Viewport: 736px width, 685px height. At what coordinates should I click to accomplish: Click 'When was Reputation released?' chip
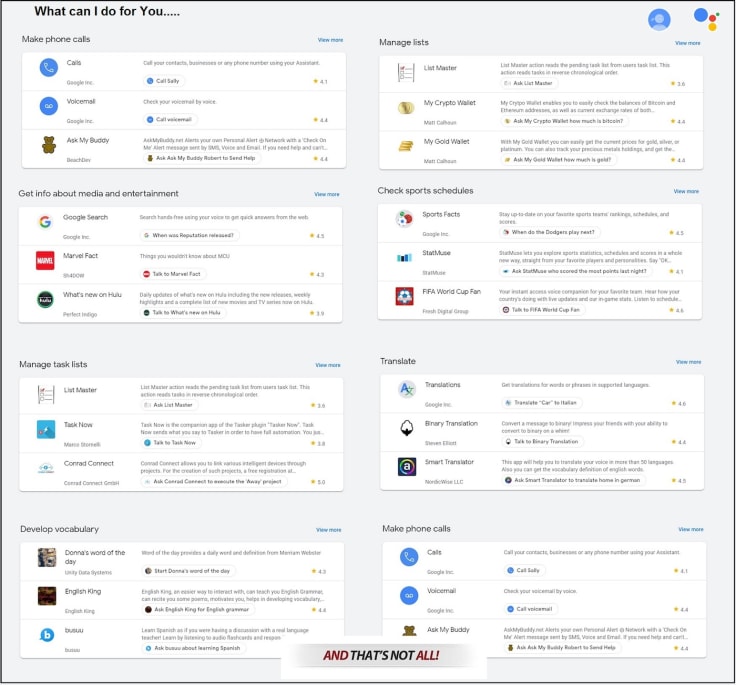[x=189, y=235]
